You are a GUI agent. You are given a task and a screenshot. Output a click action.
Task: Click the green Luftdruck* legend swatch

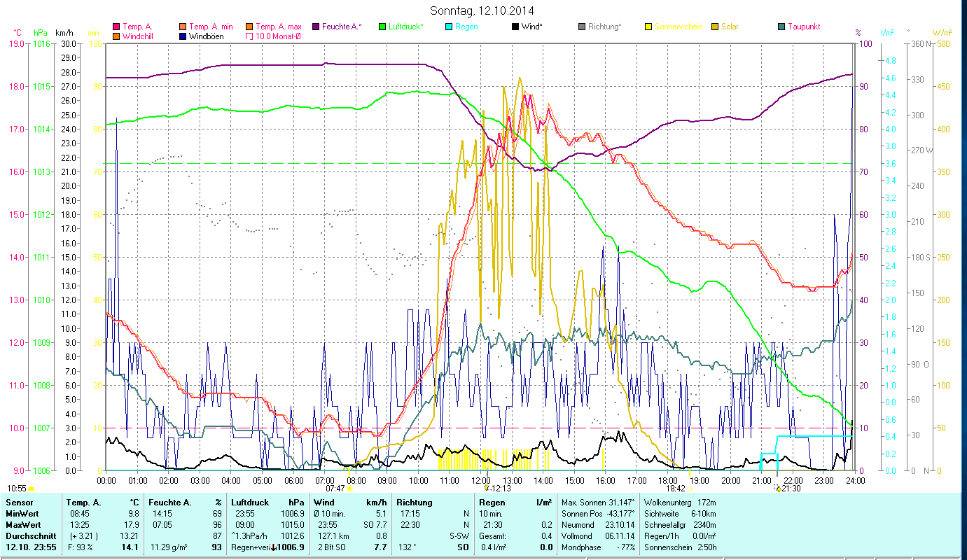point(382,27)
